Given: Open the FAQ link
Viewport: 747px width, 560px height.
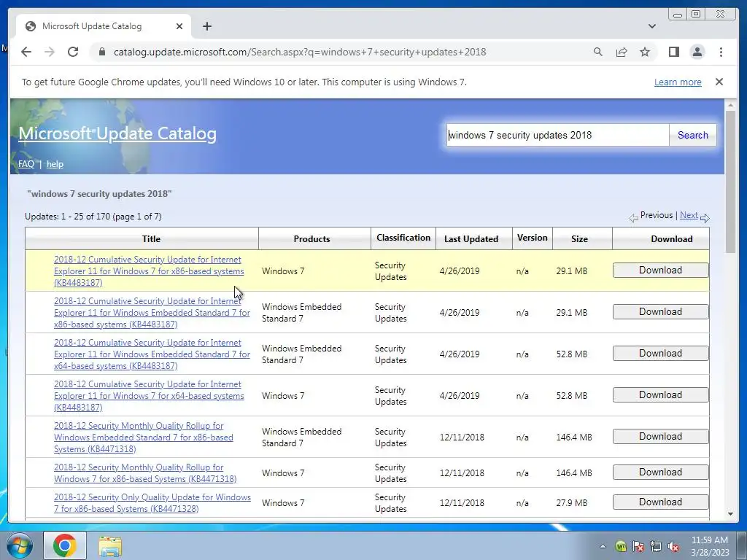Looking at the screenshot, I should (26, 164).
